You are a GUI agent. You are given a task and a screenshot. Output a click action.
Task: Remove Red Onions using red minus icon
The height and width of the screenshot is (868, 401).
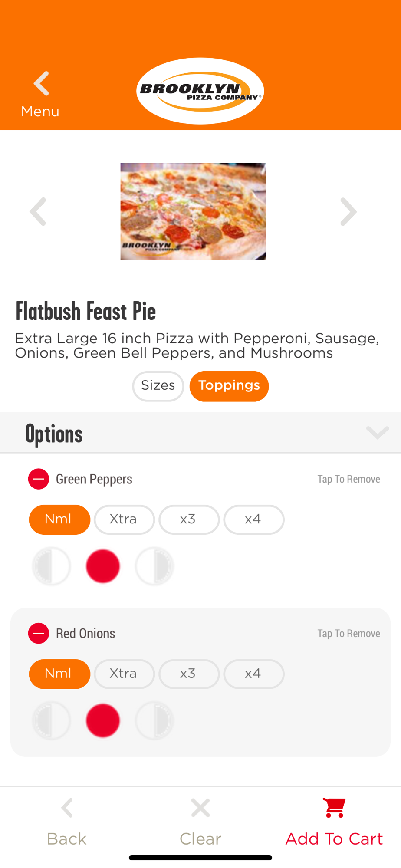tap(39, 634)
